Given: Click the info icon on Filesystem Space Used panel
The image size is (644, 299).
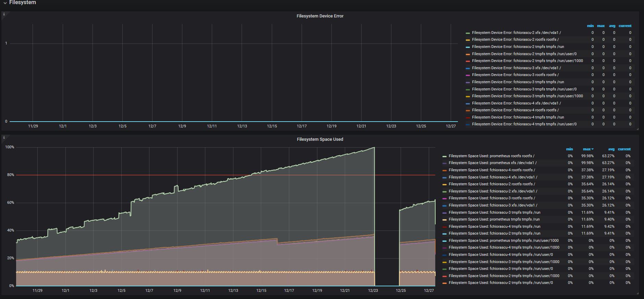Looking at the screenshot, I should [x=4, y=138].
